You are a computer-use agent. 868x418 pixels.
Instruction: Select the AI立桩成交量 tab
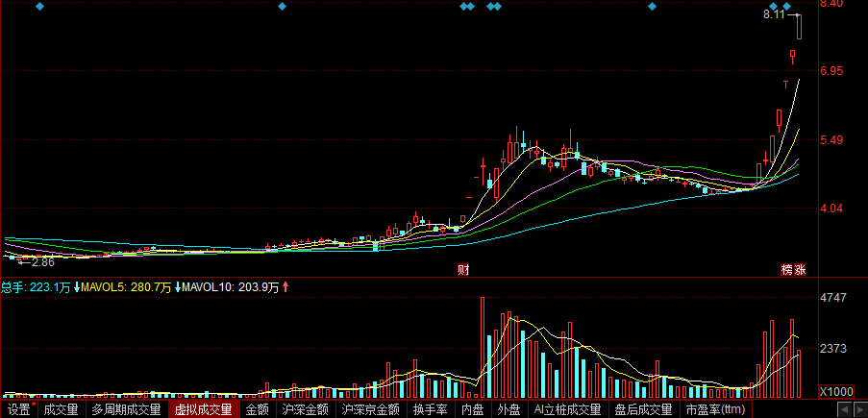click(567, 409)
